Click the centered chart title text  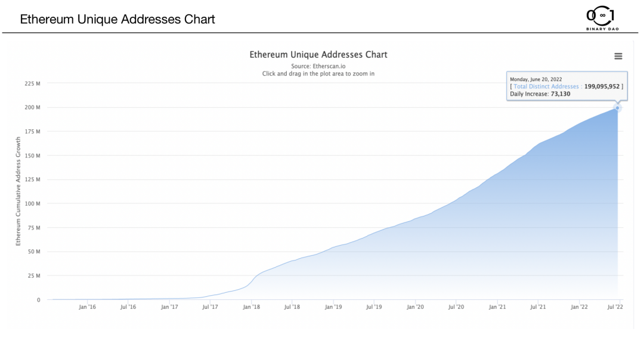(318, 55)
